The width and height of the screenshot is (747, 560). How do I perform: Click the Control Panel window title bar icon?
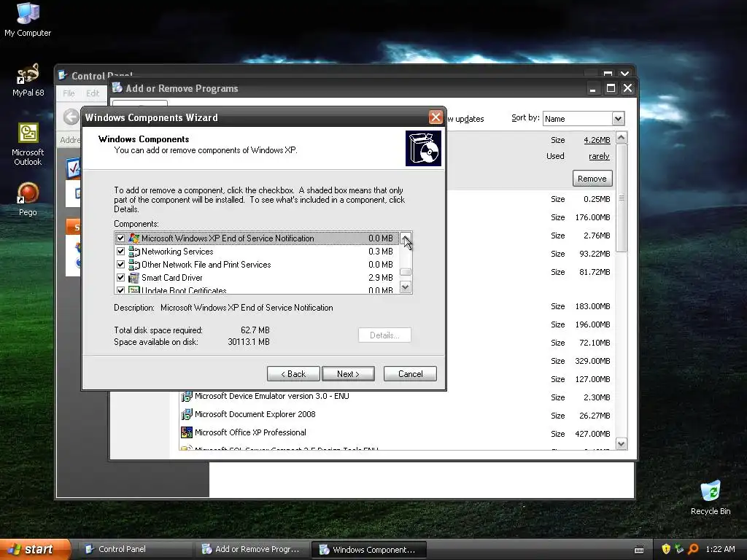pyautogui.click(x=63, y=75)
